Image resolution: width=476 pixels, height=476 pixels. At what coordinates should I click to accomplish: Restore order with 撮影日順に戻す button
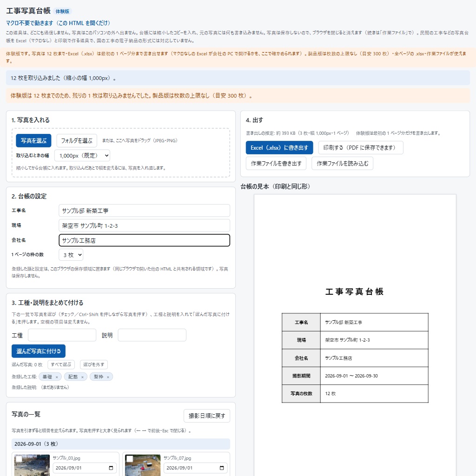coord(207,416)
